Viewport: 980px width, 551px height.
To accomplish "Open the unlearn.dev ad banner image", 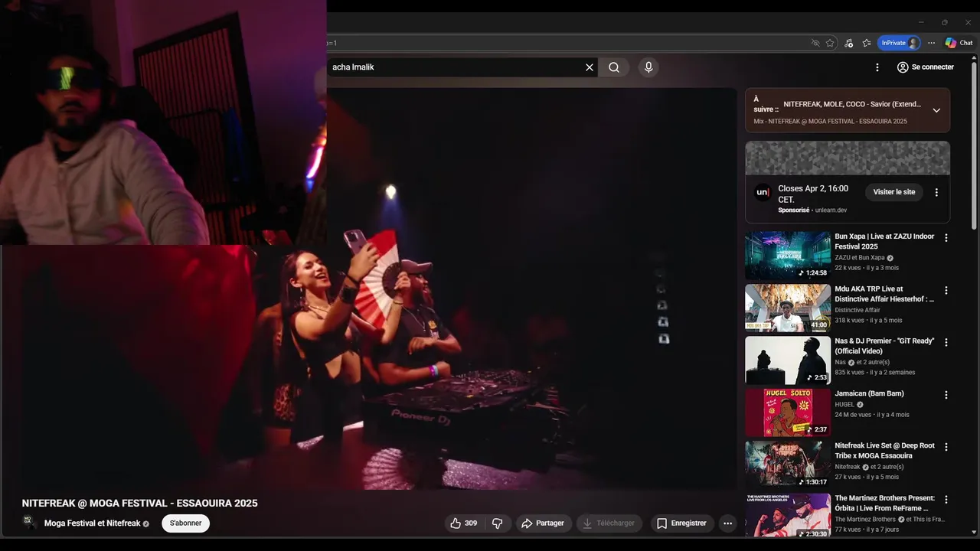I will click(848, 158).
